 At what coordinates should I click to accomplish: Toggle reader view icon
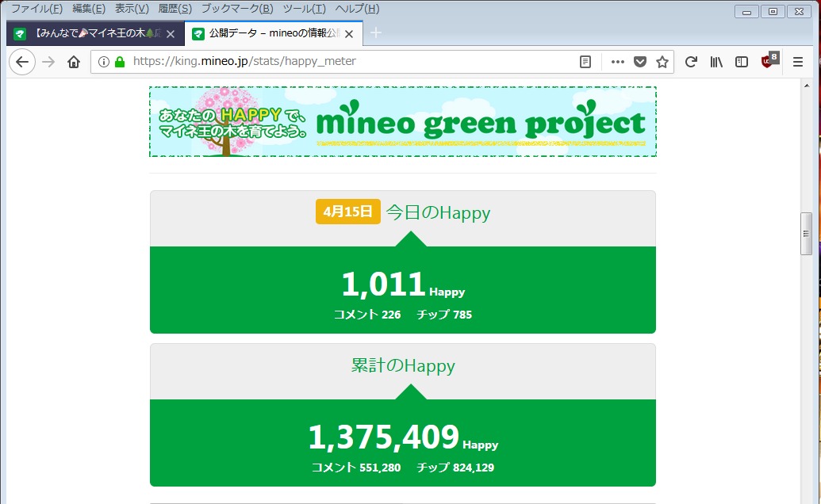[585, 62]
